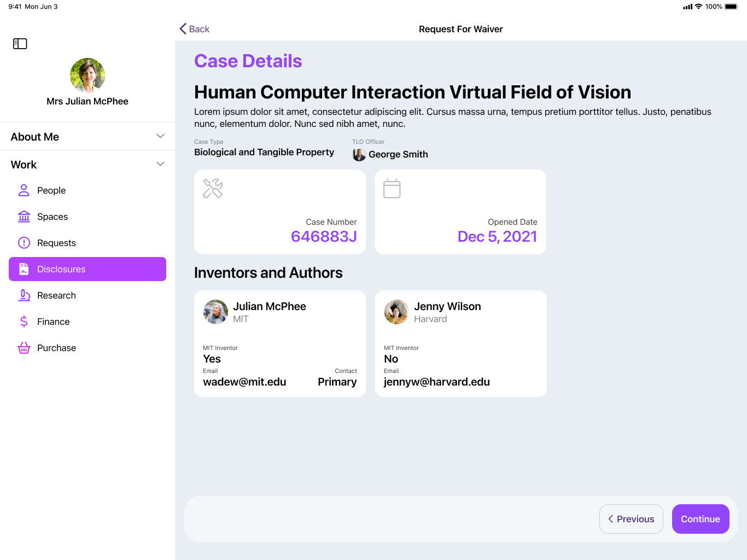Go Back using the top navigation link
The width and height of the screenshot is (747, 560).
coord(195,29)
